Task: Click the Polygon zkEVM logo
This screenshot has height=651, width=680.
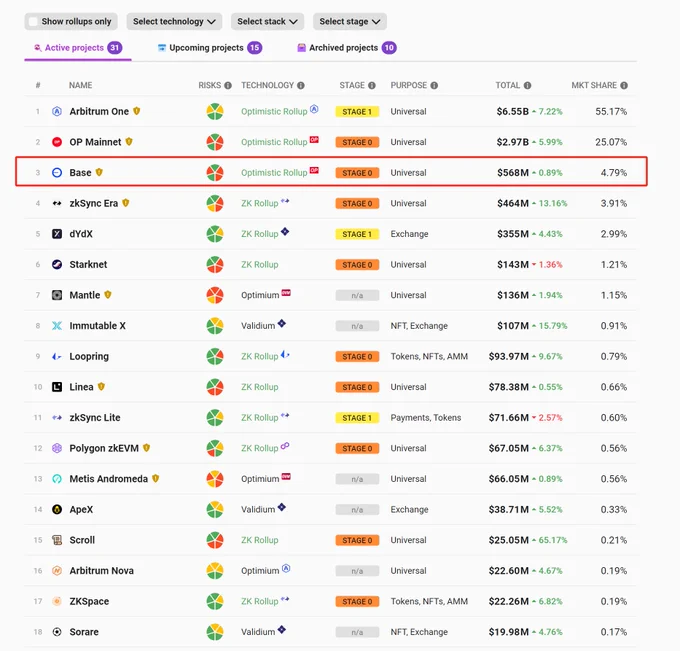Action: (57, 448)
